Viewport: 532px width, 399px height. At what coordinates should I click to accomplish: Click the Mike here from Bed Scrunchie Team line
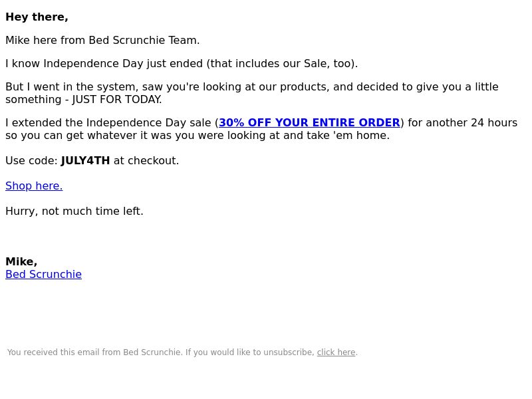tap(102, 40)
